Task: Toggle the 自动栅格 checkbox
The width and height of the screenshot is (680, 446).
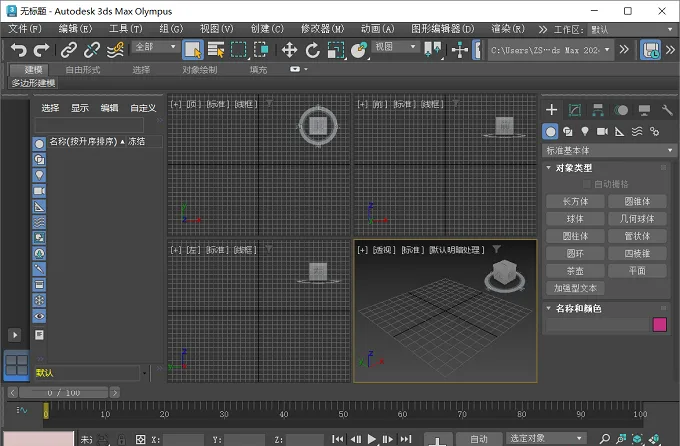Action: 587,184
